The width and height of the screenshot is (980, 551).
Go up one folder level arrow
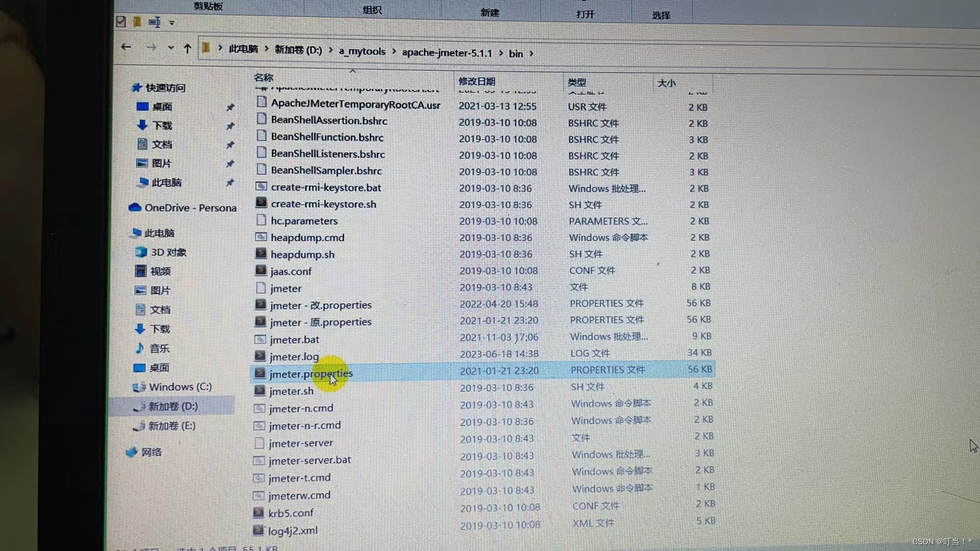click(x=187, y=48)
